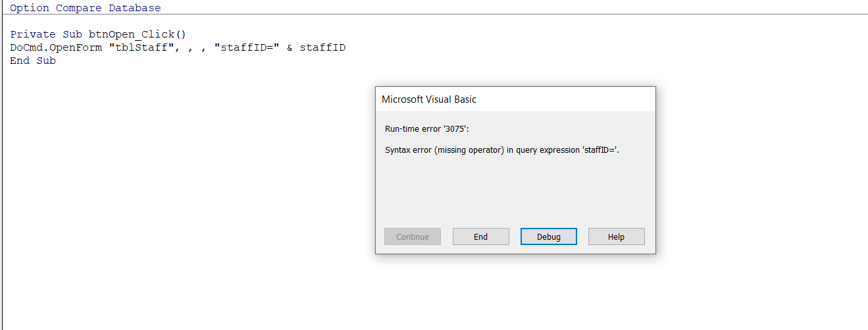
Task: Place cursor in DoCmd.OpenForm
Action: tap(53, 47)
